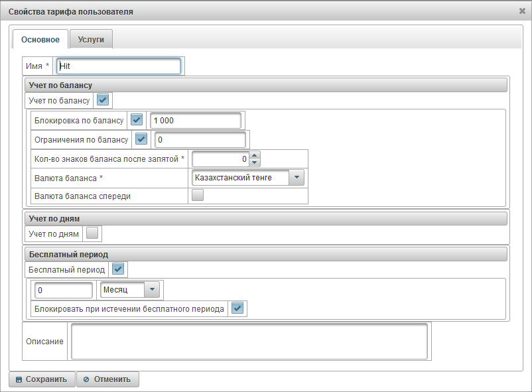The image size is (532, 392).
Task: Uncheck Ограничения по балансу checkbox
Action: (x=141, y=139)
